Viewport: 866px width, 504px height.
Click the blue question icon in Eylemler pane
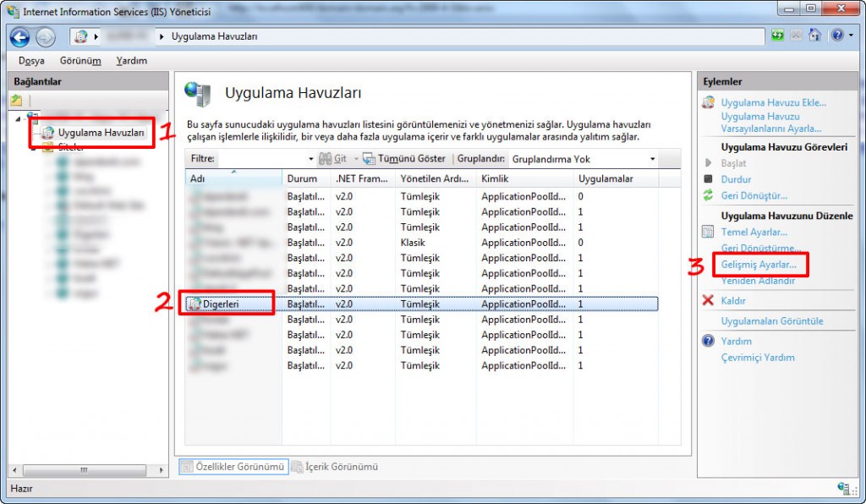[708, 341]
